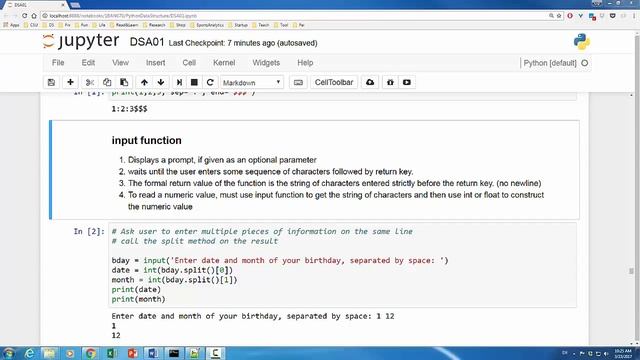640x360 pixels.
Task: Insert cell below with plus icon
Action: pyautogui.click(x=70, y=82)
